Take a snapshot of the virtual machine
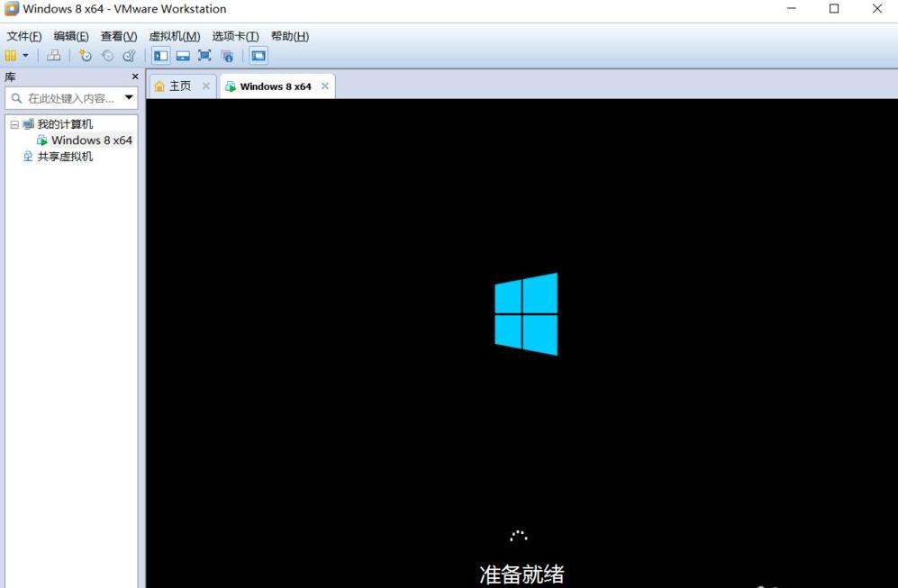Viewport: 898px width, 588px height. click(x=86, y=55)
